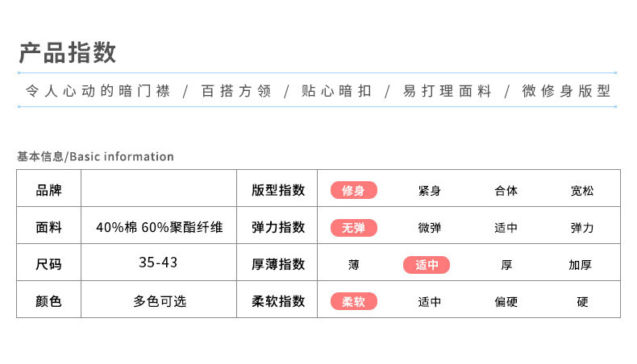Click the highlighted 适中 thickness pill
This screenshot has width=637, height=364.
(x=427, y=264)
